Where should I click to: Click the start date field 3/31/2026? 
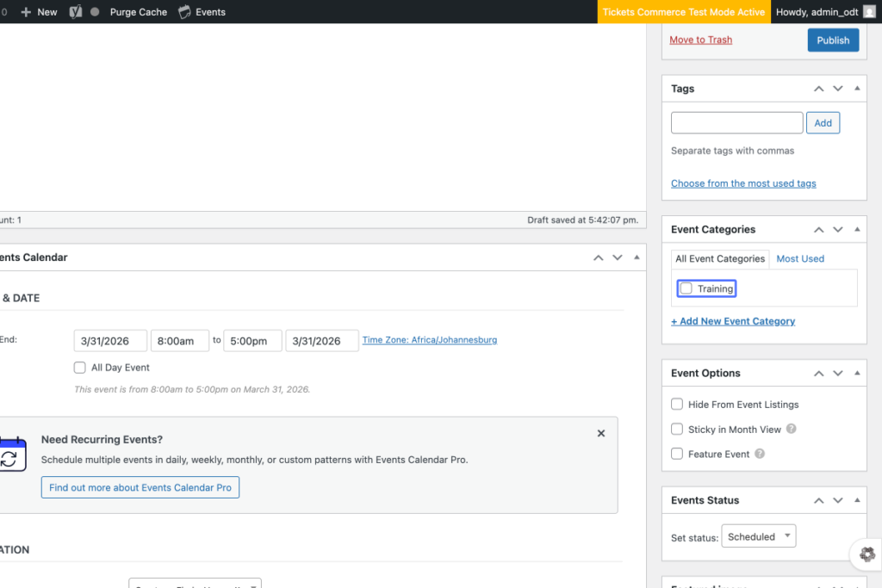coord(110,341)
